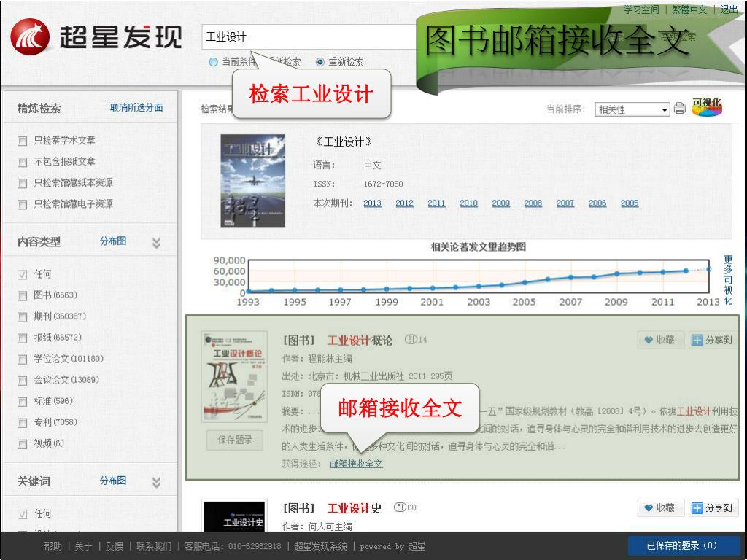Check 视频 (6) content type
Screen dimensions: 747x560
[22, 444]
